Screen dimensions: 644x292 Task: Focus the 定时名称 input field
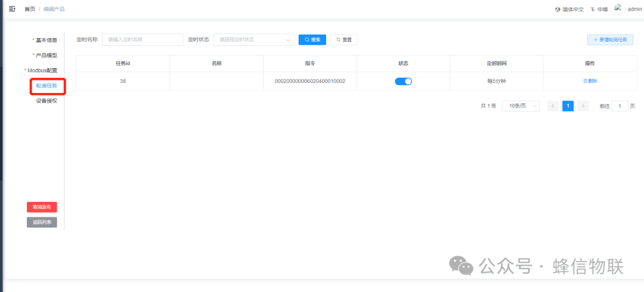tap(143, 39)
